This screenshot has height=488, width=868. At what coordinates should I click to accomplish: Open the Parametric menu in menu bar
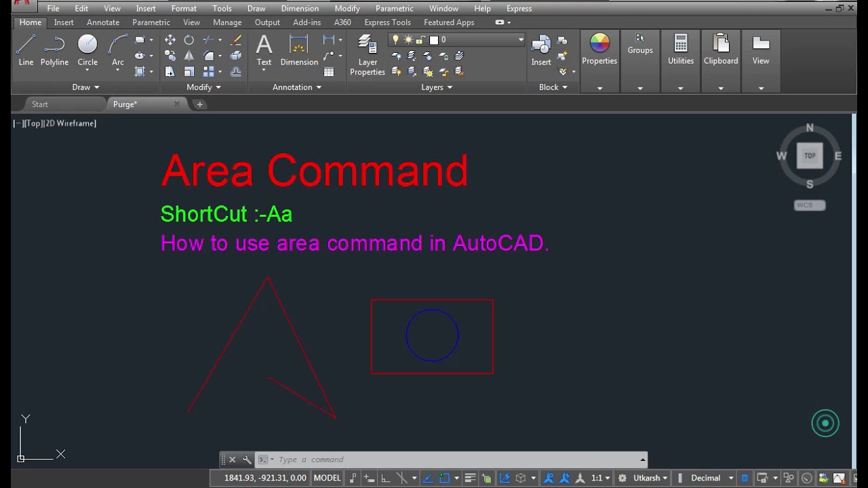coord(394,9)
